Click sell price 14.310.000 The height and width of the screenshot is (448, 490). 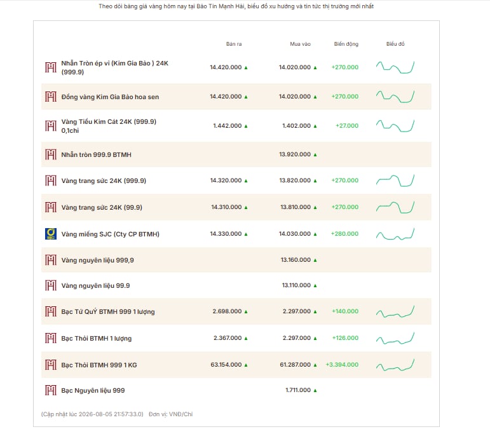pos(226,207)
